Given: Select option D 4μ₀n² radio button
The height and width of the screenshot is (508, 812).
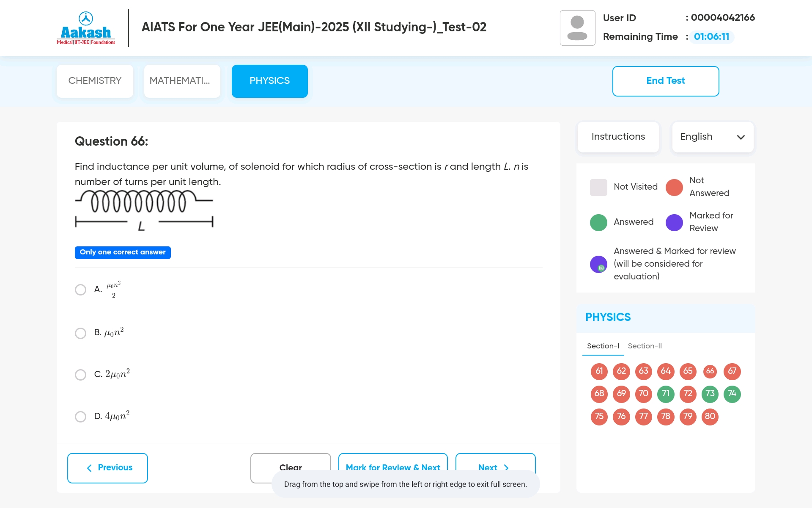Looking at the screenshot, I should 80,417.
